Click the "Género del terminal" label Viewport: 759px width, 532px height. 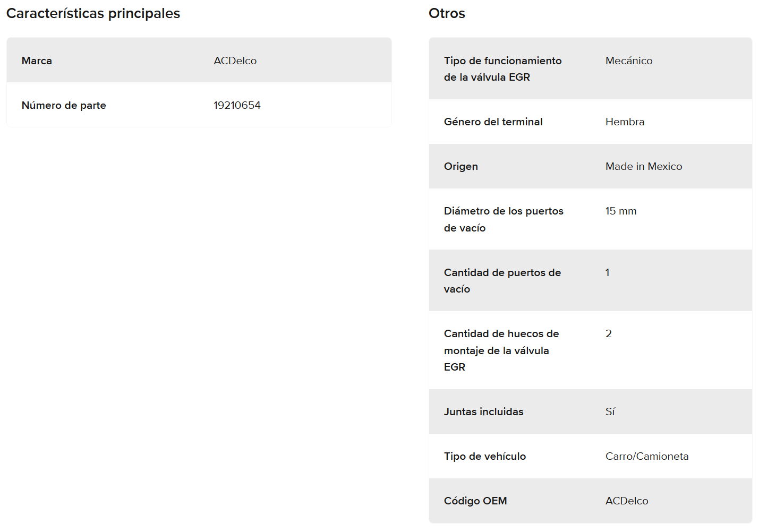coord(493,122)
